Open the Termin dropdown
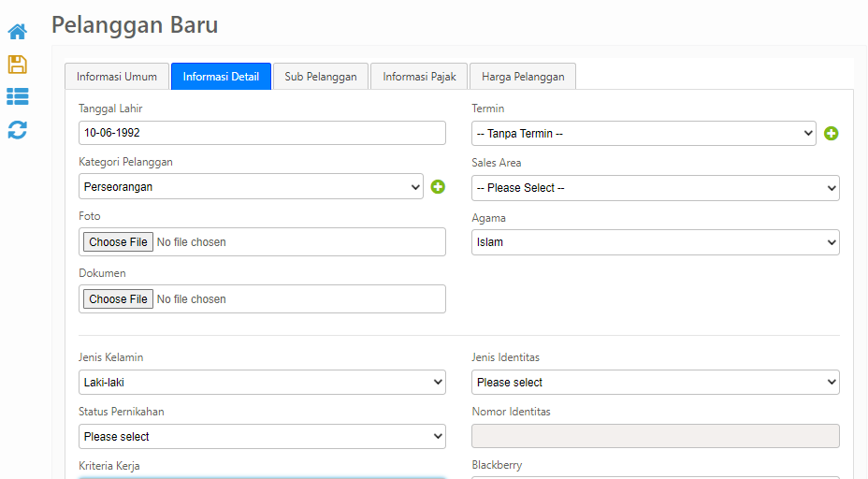The width and height of the screenshot is (868, 479). coord(644,134)
